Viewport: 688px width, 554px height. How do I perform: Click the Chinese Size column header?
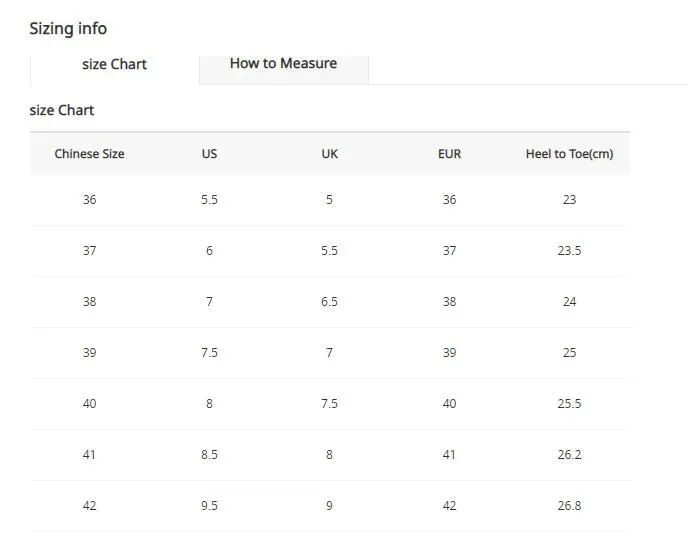[x=90, y=154]
